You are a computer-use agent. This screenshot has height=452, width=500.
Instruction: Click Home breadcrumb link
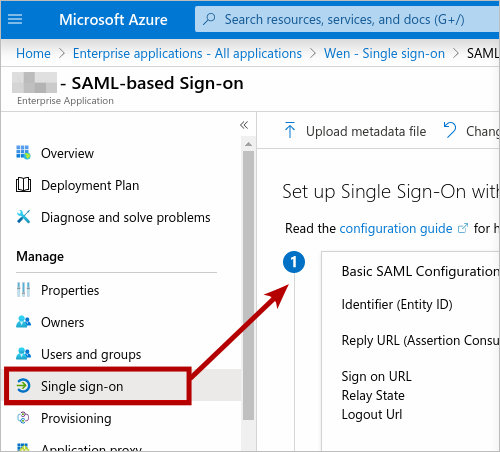(33, 53)
